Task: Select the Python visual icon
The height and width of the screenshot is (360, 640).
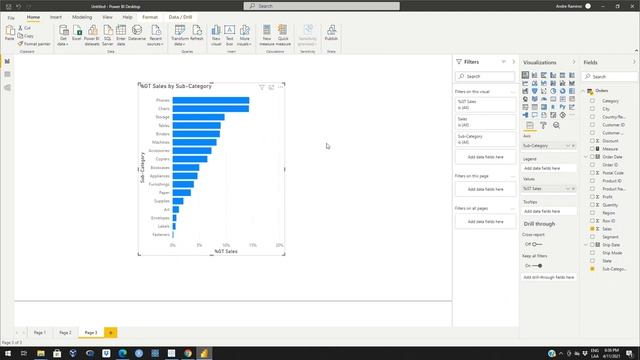Action: click(x=562, y=107)
